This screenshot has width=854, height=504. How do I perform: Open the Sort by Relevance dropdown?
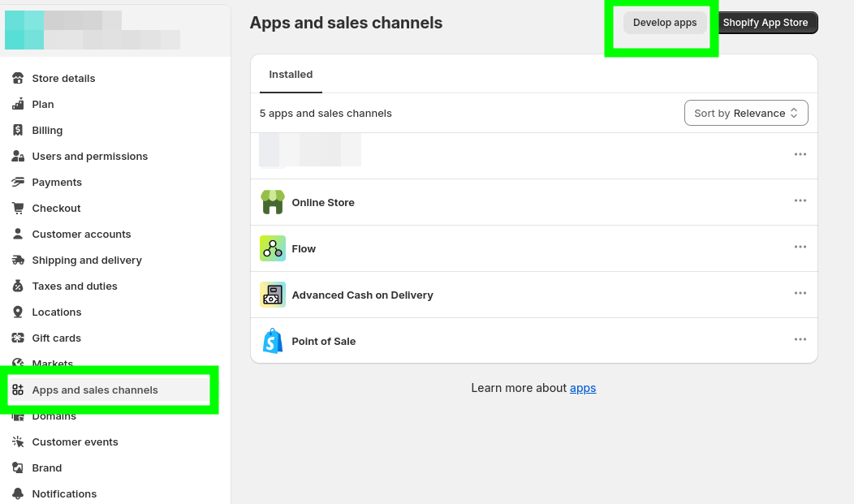pyautogui.click(x=746, y=114)
